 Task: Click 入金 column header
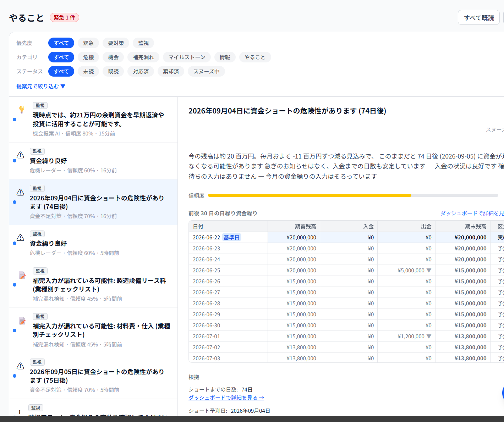click(x=349, y=226)
